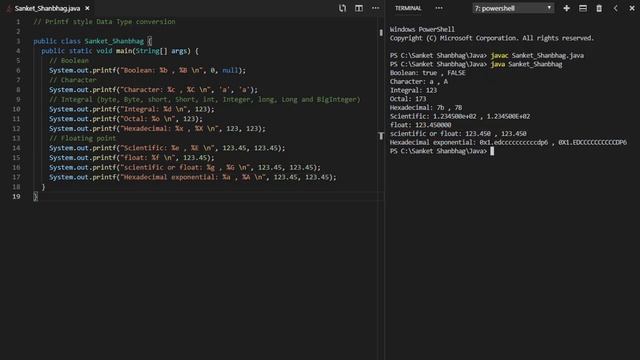Place cursor on comment 'Printf style Data Type conversion'
Image resolution: width=640 pixels, height=360 pixels.
104,22
